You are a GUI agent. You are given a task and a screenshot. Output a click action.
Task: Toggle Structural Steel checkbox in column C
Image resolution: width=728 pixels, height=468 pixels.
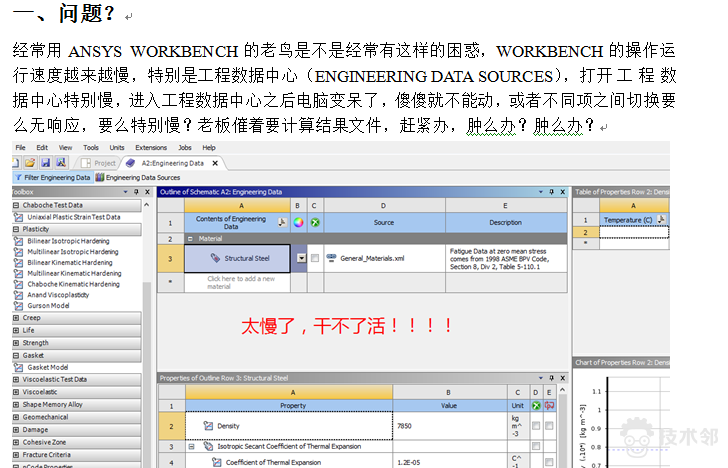click(x=315, y=258)
